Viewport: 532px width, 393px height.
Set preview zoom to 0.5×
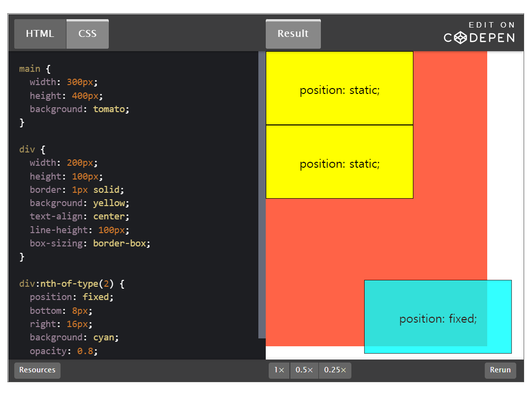coord(304,370)
